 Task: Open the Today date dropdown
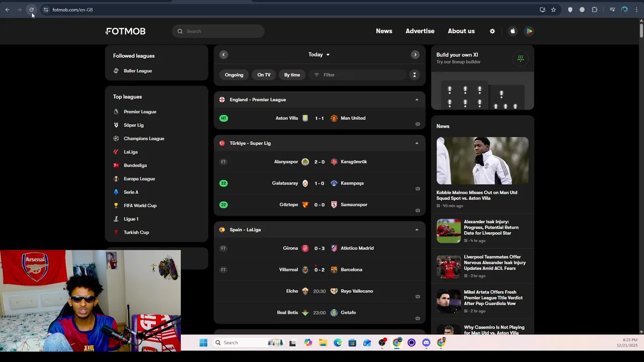point(319,54)
